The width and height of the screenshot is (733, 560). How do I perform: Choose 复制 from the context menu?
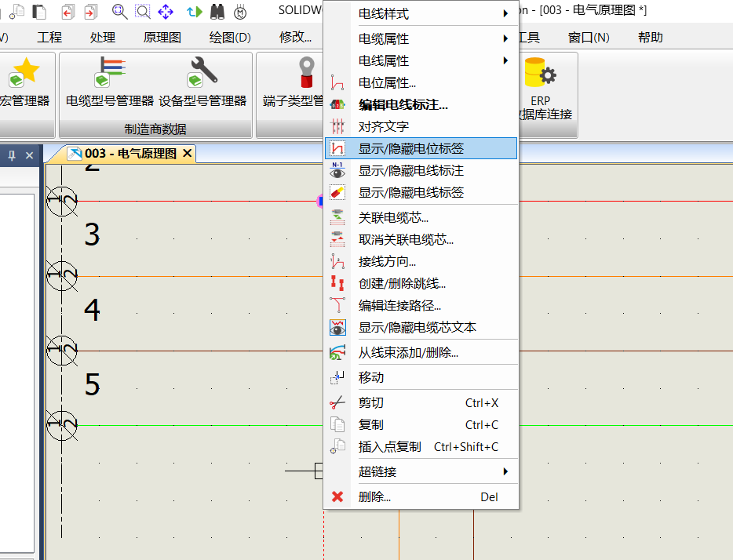coord(371,424)
